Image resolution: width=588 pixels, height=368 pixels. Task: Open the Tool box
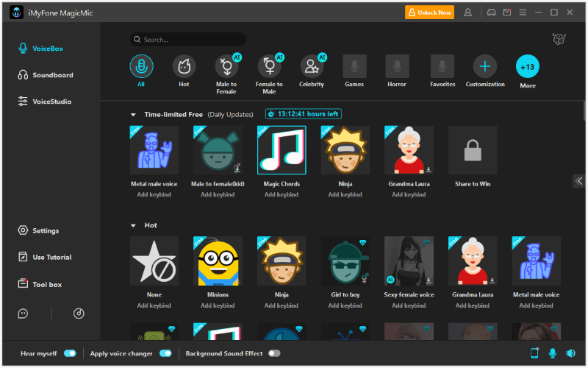point(40,284)
